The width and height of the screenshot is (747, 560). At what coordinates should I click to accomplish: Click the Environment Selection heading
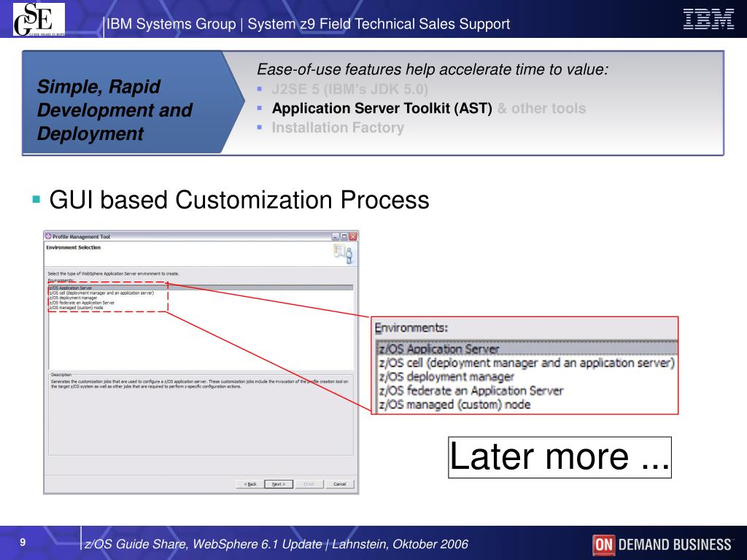pos(74,248)
